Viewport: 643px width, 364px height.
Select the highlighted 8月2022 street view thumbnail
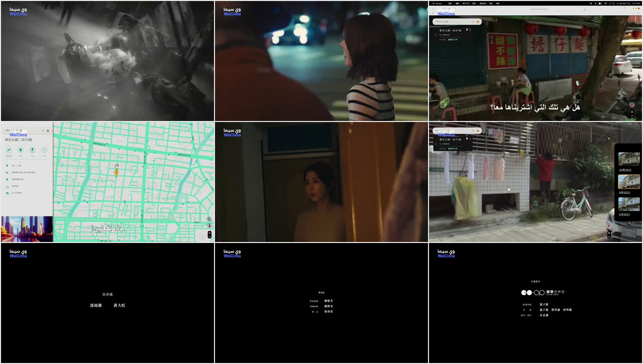click(x=629, y=182)
